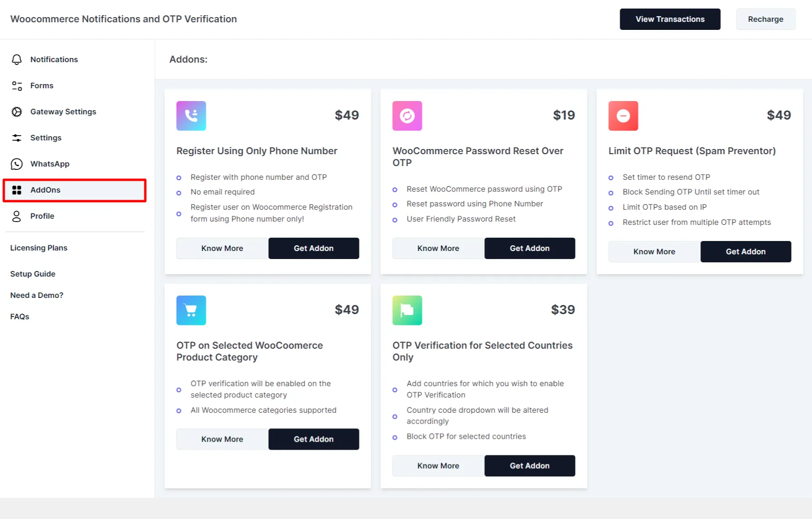The width and height of the screenshot is (812, 519).
Task: Know More about OTP Verification for Selected Countries
Action: tap(438, 466)
